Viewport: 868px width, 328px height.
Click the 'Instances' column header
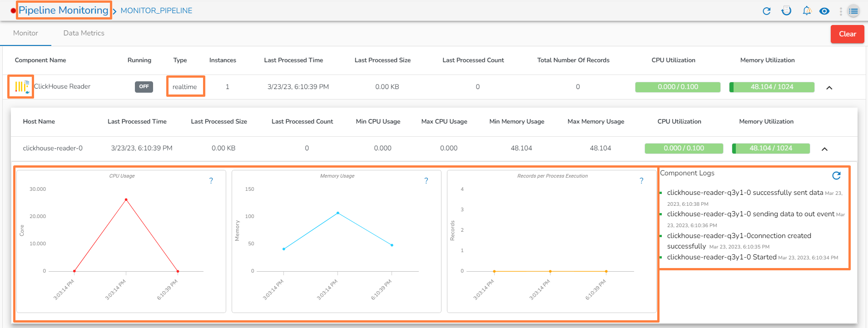click(x=223, y=60)
